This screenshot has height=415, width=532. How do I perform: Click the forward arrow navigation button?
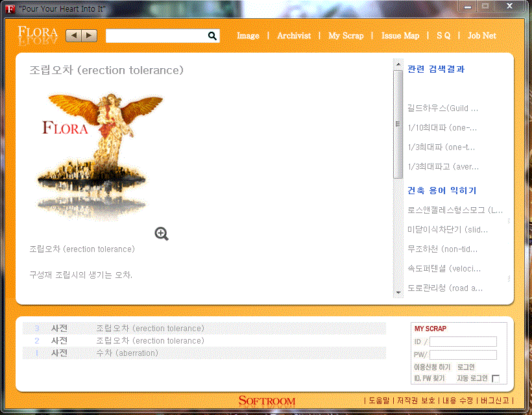(90, 36)
